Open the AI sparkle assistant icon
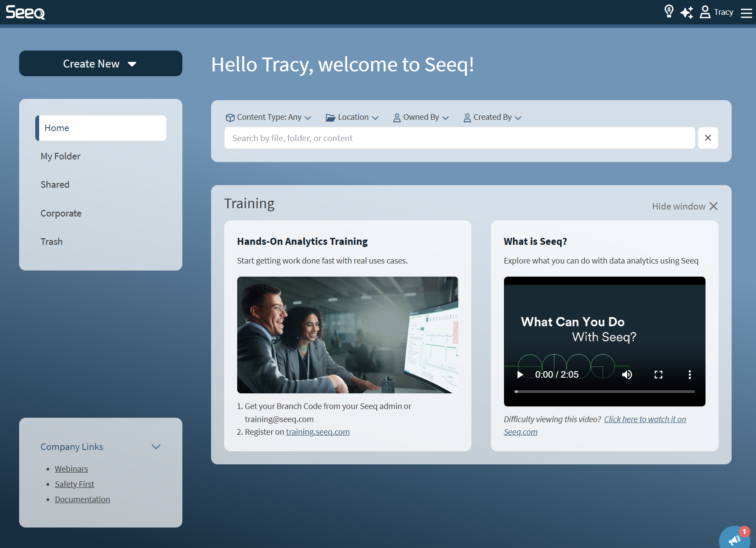Image resolution: width=756 pixels, height=548 pixels. coord(687,12)
